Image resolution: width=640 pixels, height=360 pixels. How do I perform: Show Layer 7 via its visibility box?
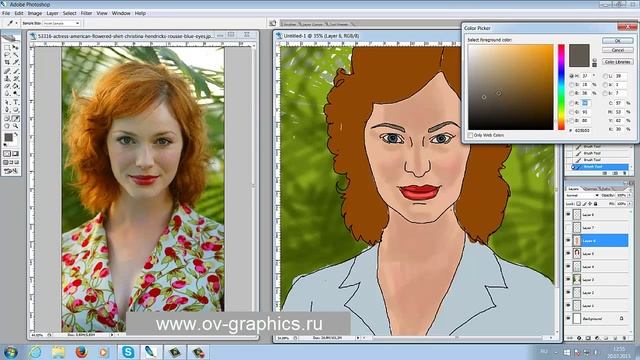tap(568, 227)
